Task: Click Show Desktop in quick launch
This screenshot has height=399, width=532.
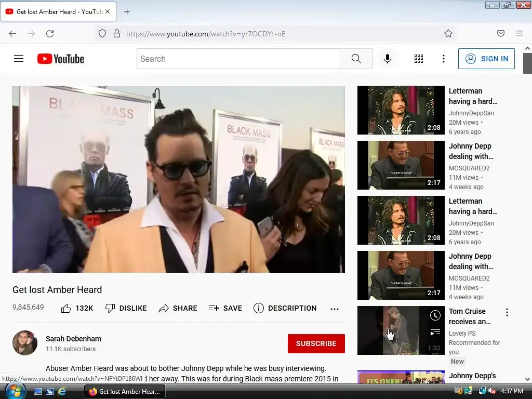Action: (x=37, y=392)
